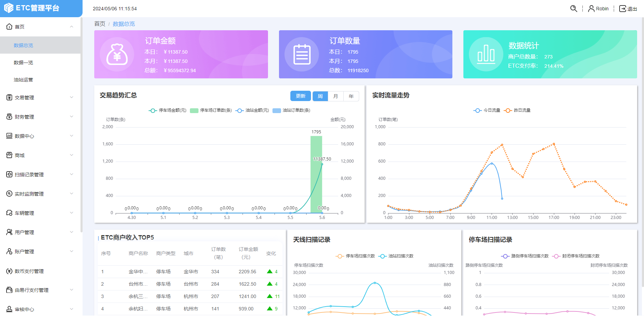Viewport: 644px width, 319px height.
Task: Click 首页 breadcrumb link
Action: click(x=100, y=24)
